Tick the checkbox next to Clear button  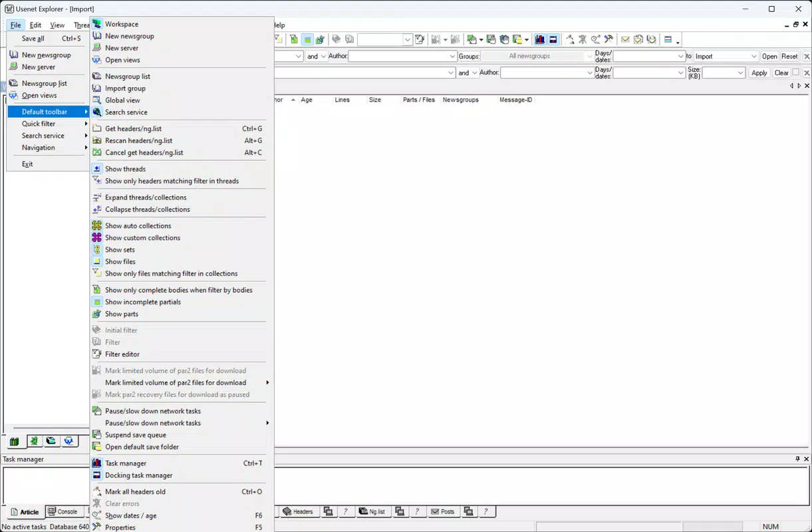[x=796, y=72]
